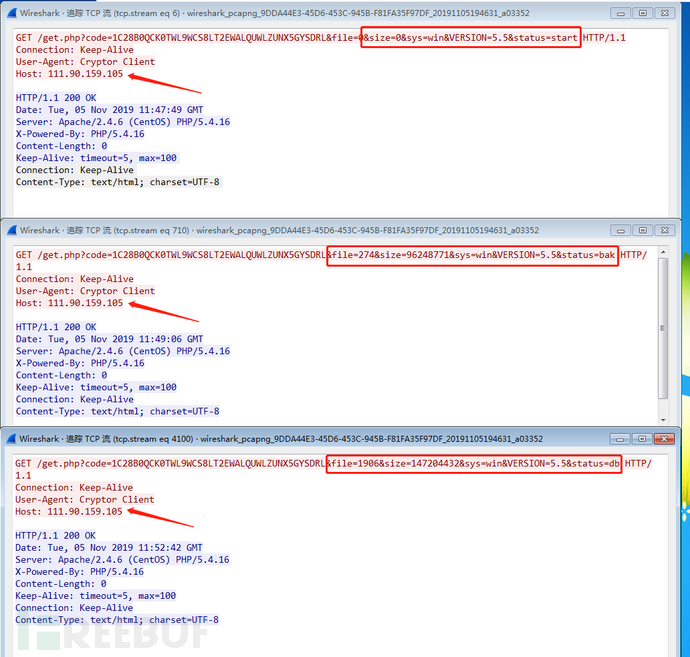690x657 pixels.
Task: Click the scrollbar thumb in the stream eq 710 window
Action: pyautogui.click(x=663, y=328)
